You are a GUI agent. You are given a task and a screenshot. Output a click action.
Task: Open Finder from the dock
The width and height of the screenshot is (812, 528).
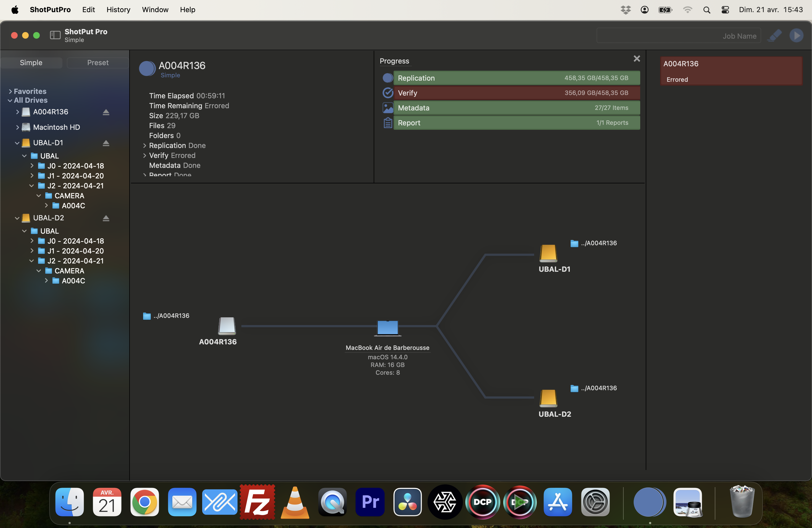(70, 502)
